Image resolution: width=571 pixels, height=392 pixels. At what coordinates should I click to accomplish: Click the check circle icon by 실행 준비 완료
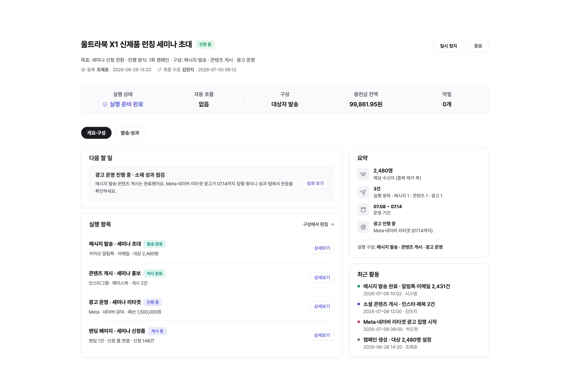tap(105, 104)
